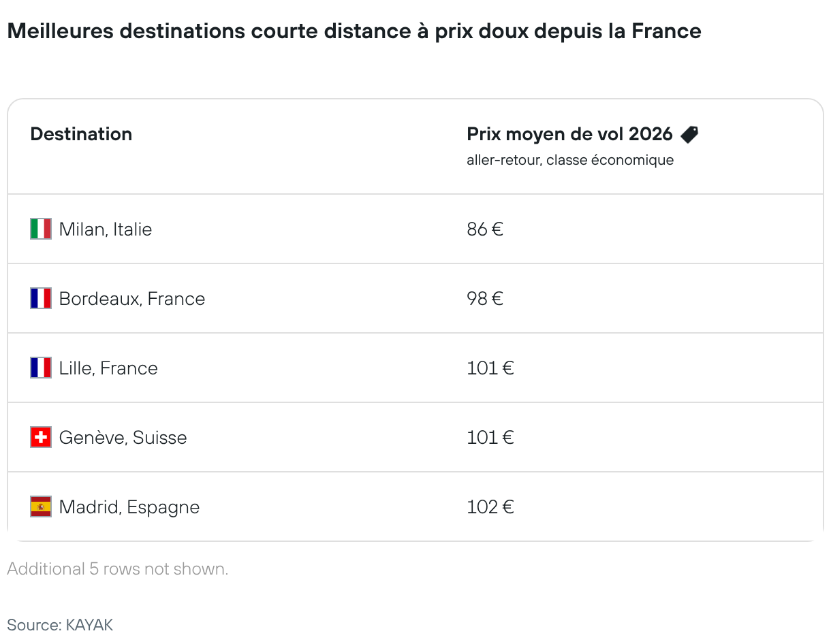Click the 102 € price for Madrid
831x644 pixels.
pos(490,507)
